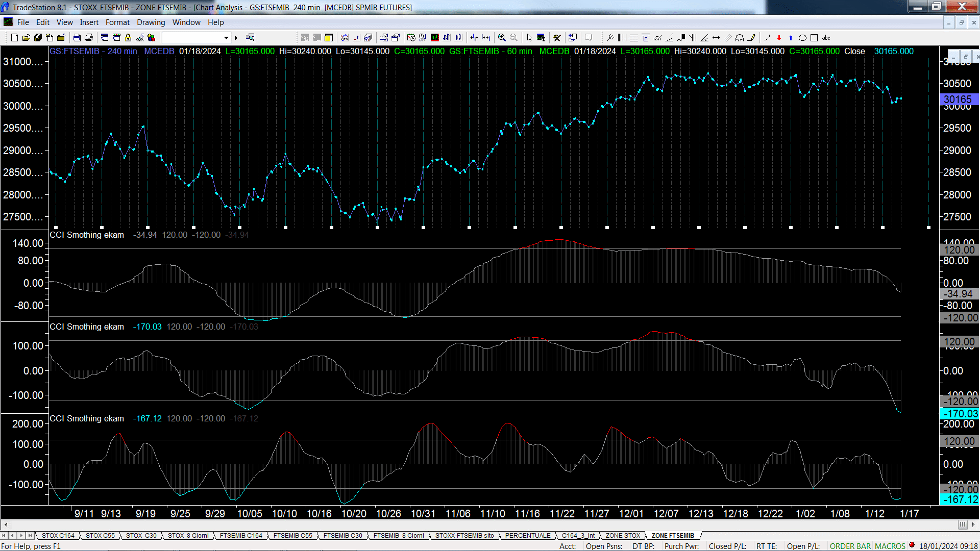Screen dimensions: 980x551
Task: Select the vertical lines drawing tool
Action: (x=622, y=37)
